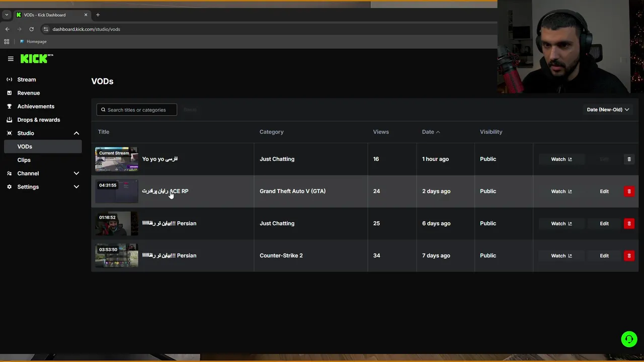This screenshot has height=362, width=644.
Task: Open a new browser tab
Action: pyautogui.click(x=98, y=15)
